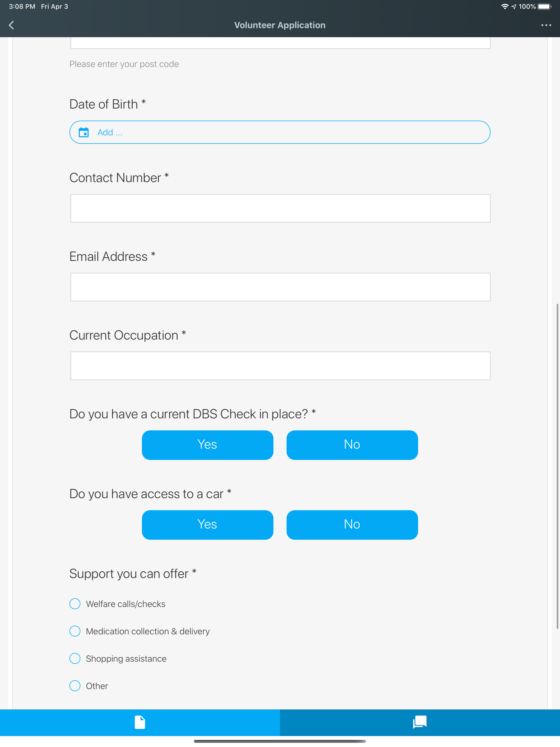Viewport: 560px width, 747px height.
Task: Answer Yes to DBS Check question
Action: click(207, 445)
